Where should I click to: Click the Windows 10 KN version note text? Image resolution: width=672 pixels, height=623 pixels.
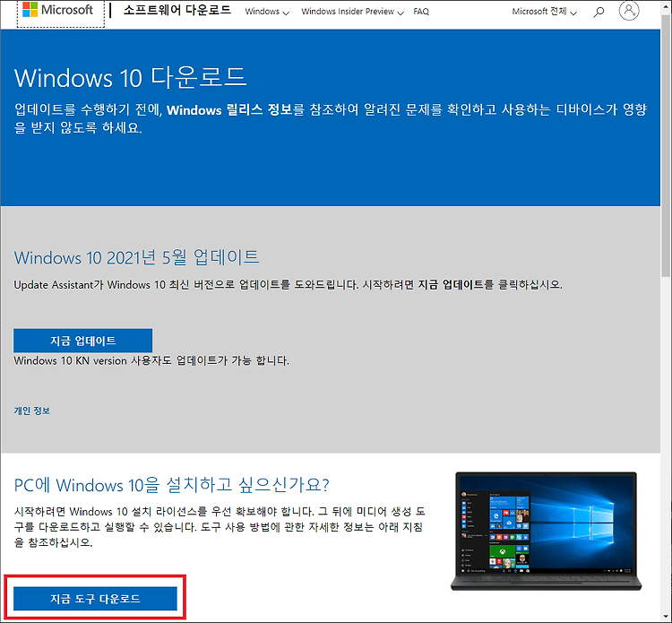click(151, 360)
